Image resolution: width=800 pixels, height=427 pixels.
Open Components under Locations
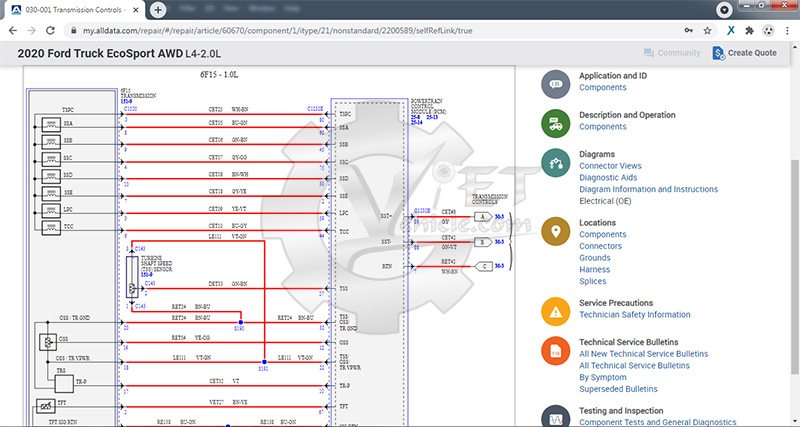(x=603, y=235)
